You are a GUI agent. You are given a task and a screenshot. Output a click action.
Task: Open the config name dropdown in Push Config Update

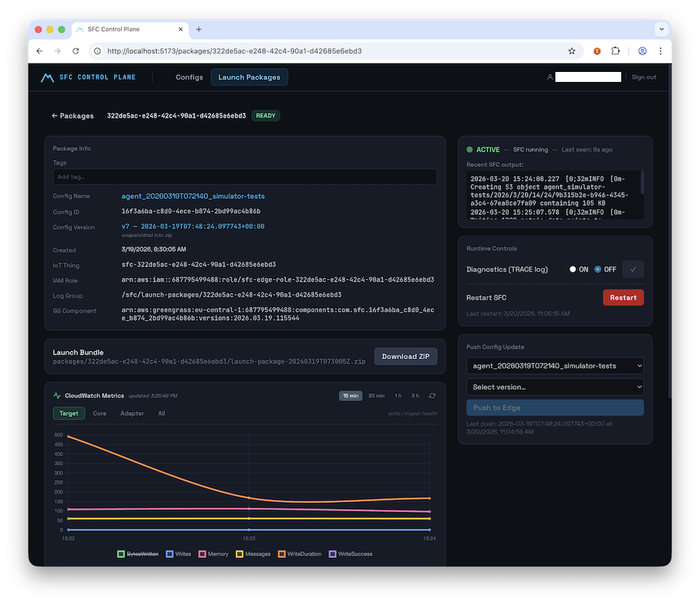pyautogui.click(x=555, y=366)
